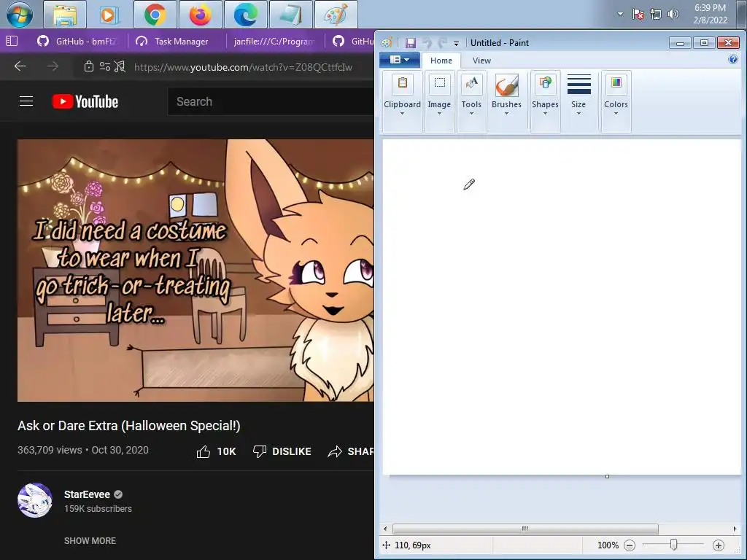Click the autoplay blocked icon in address bar
Screen dimensions: 747x560
(x=120, y=66)
